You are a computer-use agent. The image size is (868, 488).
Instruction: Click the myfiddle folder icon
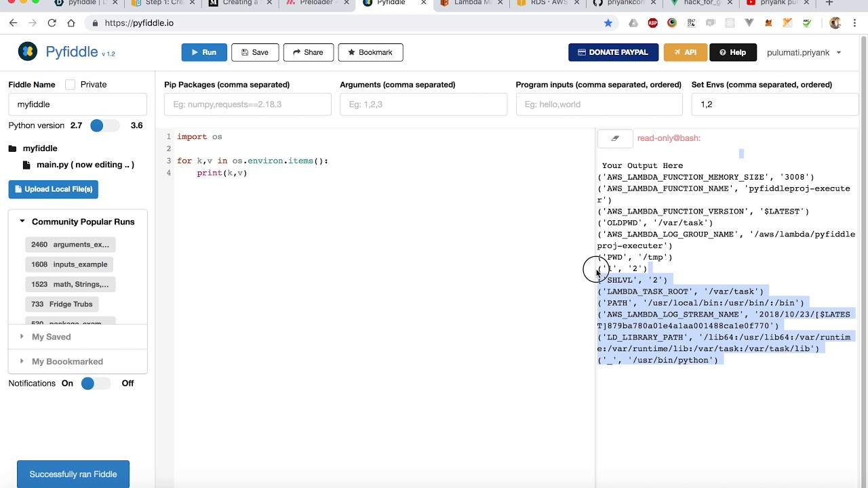pyautogui.click(x=12, y=148)
